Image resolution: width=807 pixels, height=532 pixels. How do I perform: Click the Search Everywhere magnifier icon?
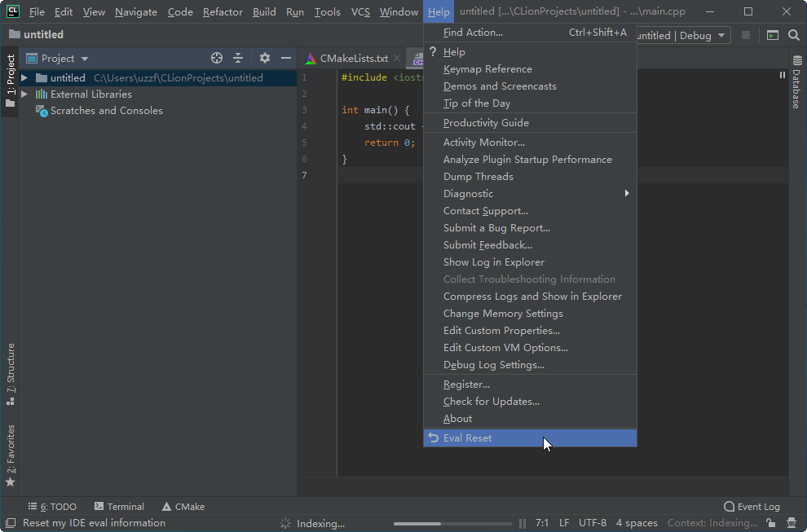[794, 35]
